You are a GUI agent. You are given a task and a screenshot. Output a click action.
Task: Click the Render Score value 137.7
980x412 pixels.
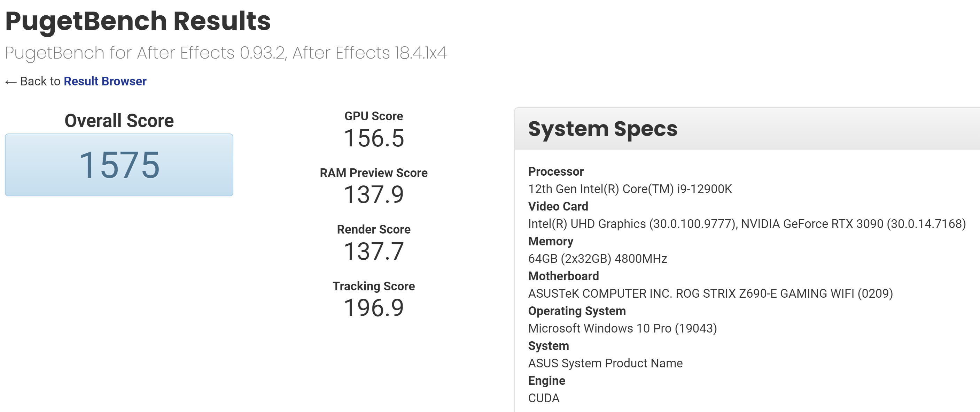374,251
